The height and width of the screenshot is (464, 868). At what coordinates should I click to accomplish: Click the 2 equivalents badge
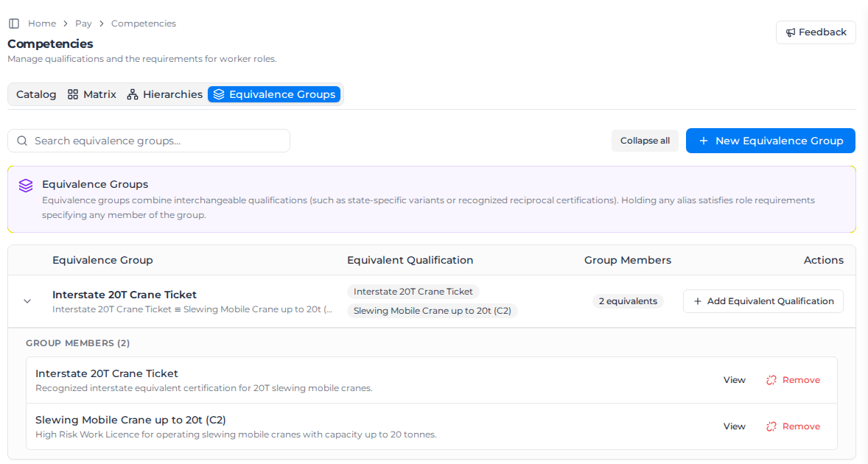coord(628,301)
